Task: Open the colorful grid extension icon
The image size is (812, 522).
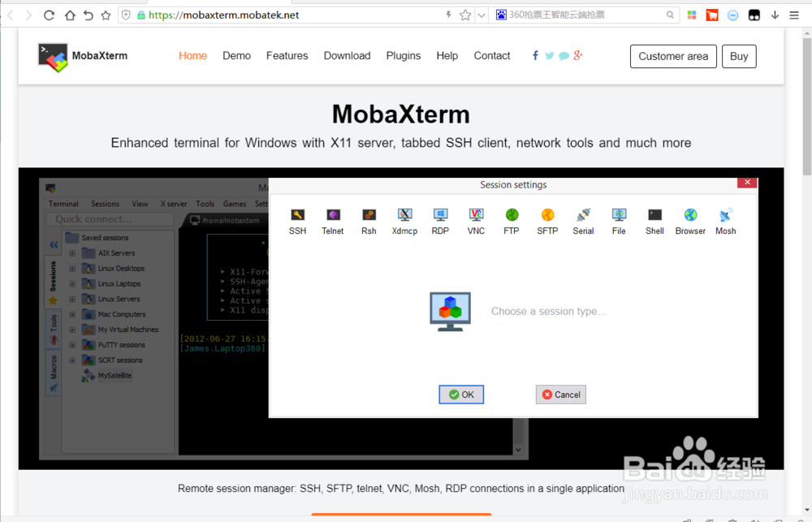Action: coord(691,15)
